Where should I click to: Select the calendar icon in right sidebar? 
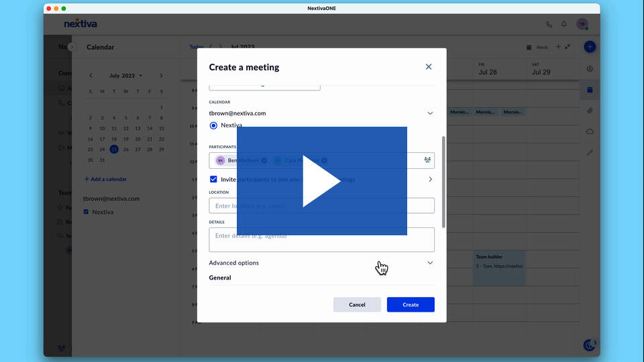click(590, 90)
